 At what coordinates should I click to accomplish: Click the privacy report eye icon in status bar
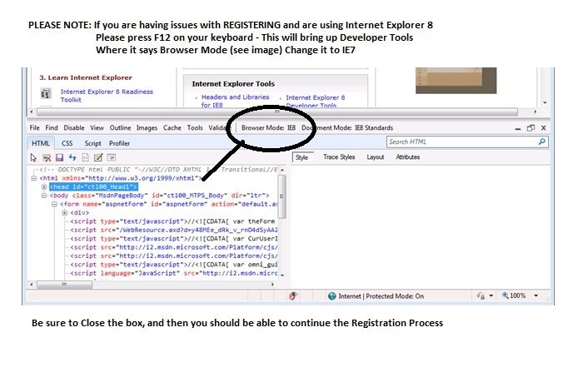pyautogui.click(x=293, y=295)
